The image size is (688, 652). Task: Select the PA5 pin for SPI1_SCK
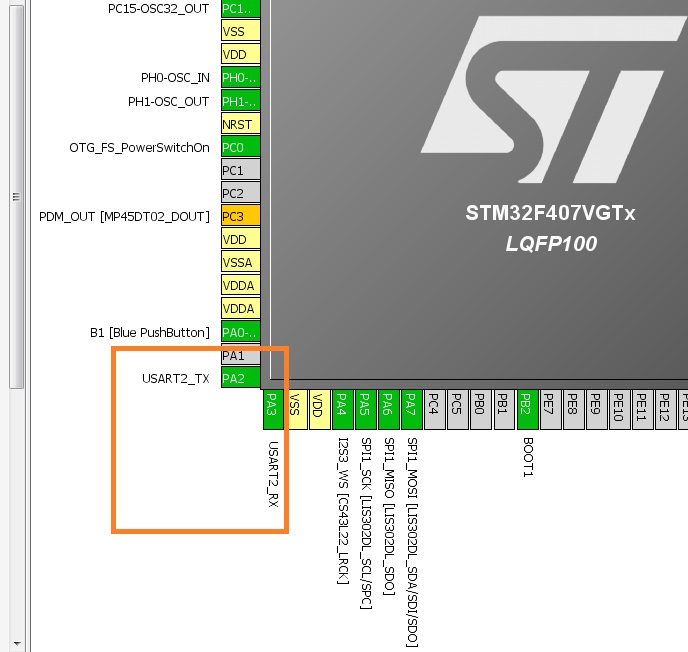click(366, 409)
